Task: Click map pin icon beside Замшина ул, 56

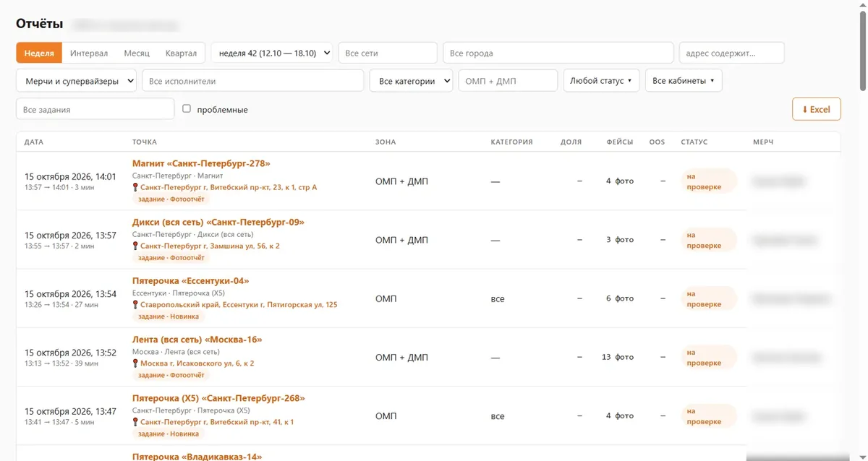Action: click(x=135, y=246)
